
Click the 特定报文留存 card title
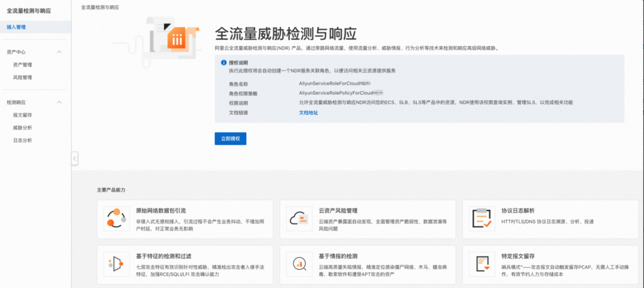[x=518, y=256]
